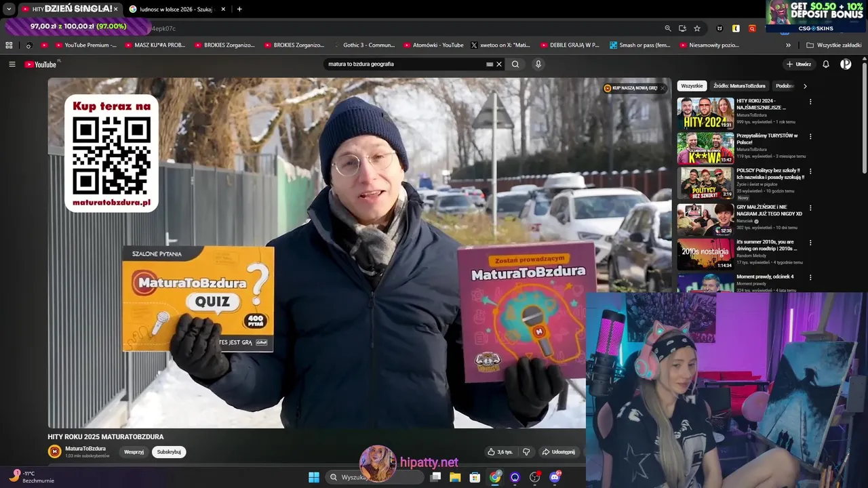Open the tab search dropdown arrow
Image resolution: width=868 pixels, height=488 pixels.
(x=9, y=9)
